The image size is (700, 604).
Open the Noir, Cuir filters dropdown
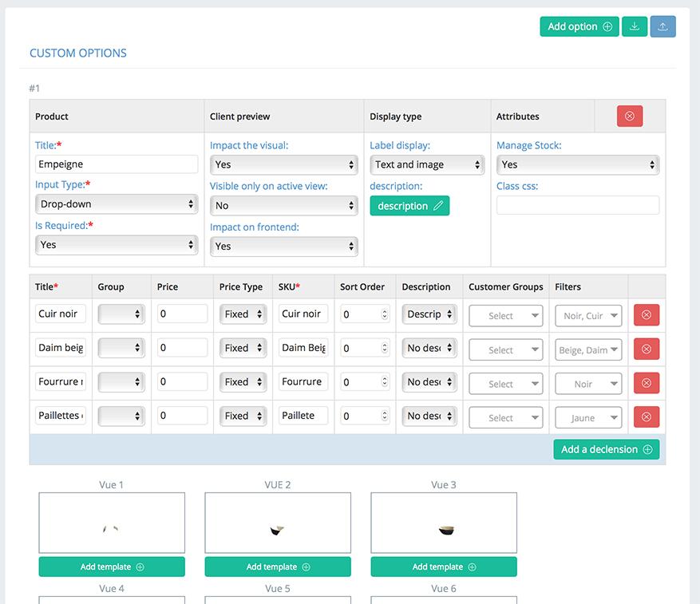[588, 316]
